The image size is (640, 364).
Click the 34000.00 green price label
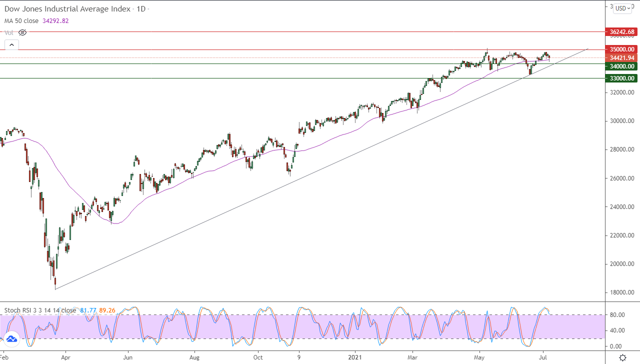pos(621,66)
